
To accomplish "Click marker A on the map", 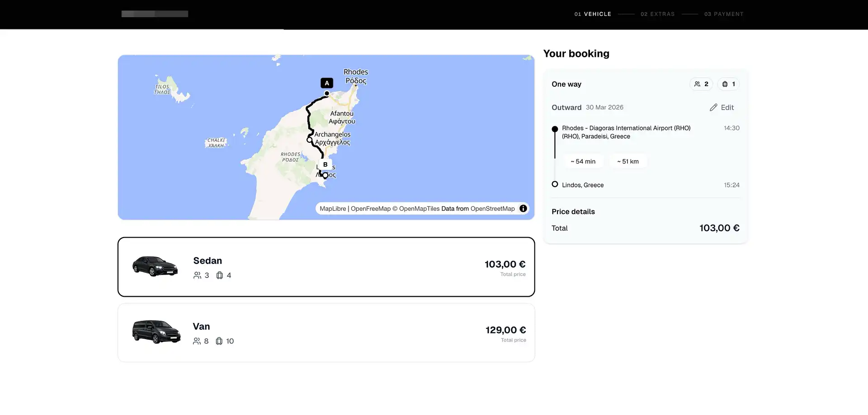I will point(326,83).
